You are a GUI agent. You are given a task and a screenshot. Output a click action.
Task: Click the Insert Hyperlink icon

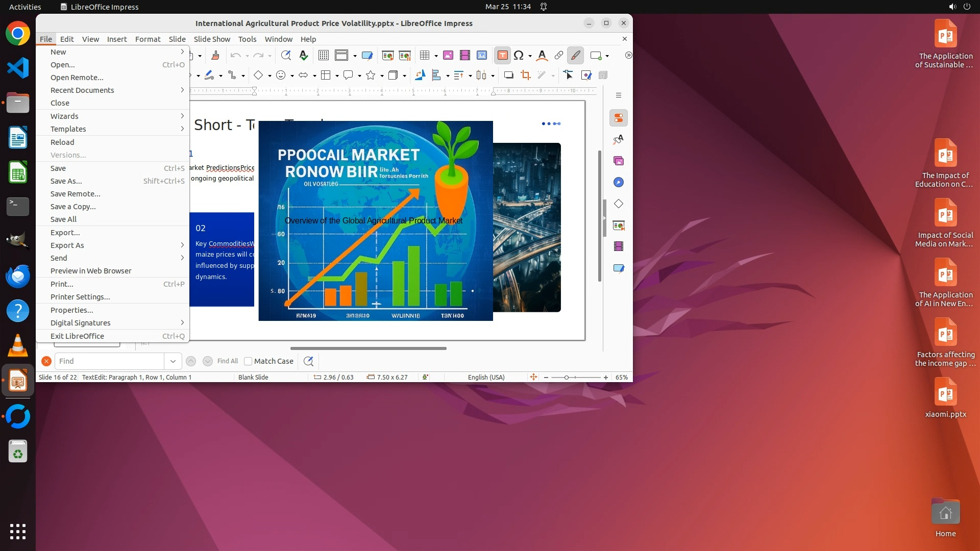pos(558,56)
